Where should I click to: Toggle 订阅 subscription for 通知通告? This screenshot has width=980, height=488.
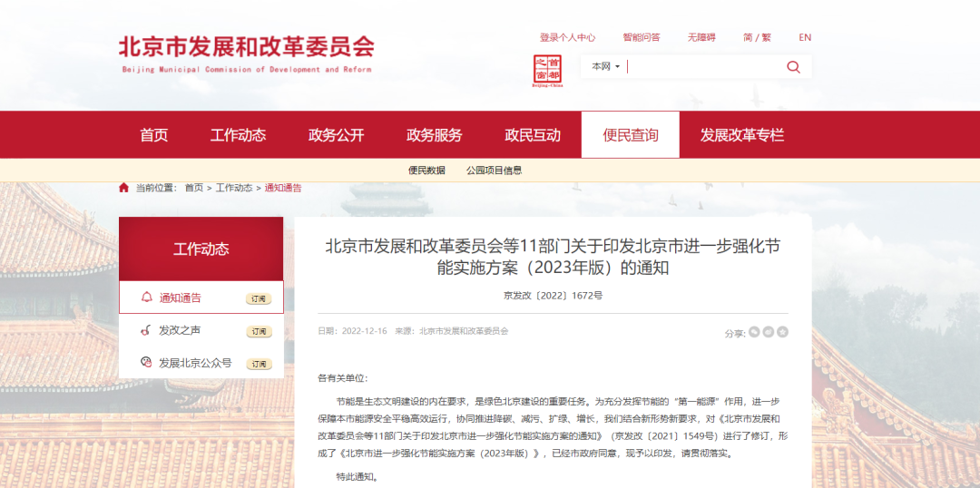(259, 298)
